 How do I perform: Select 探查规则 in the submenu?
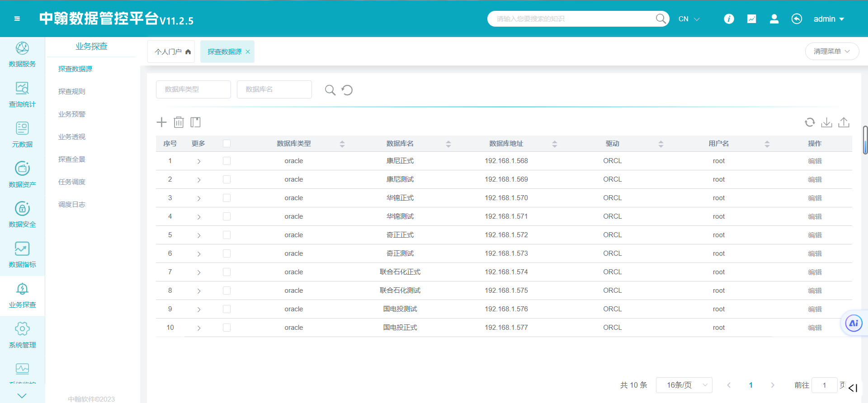click(71, 91)
